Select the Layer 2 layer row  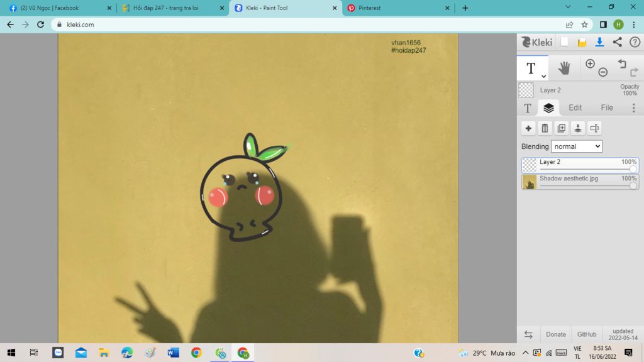click(580, 165)
